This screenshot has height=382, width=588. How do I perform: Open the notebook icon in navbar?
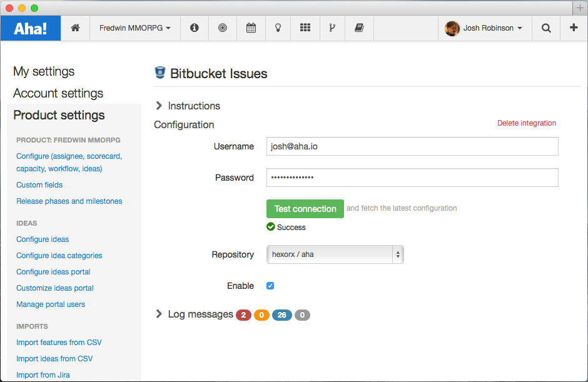pos(359,28)
